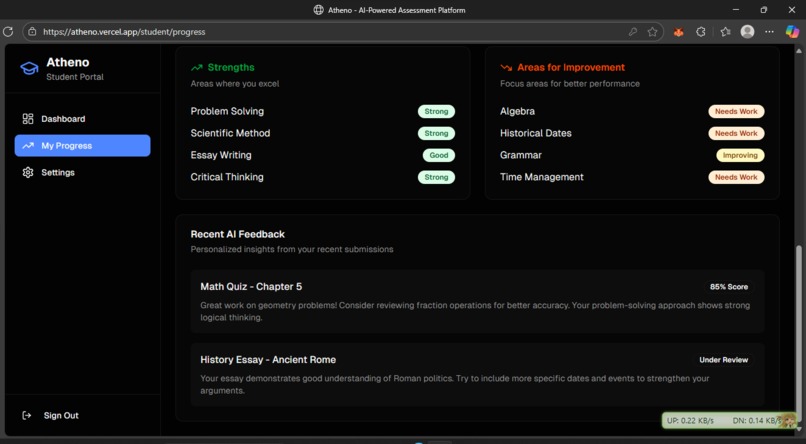Click the Areas for Improvement heading

(571, 67)
